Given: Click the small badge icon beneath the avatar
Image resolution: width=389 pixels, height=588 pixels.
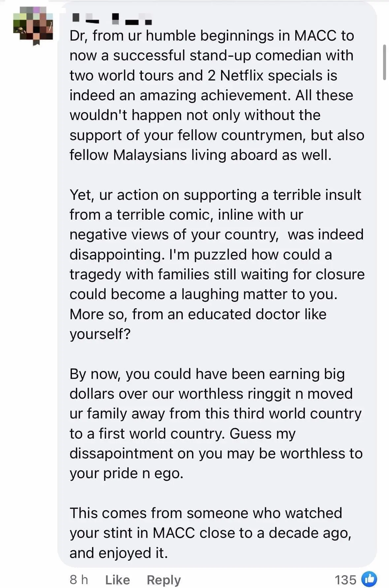Looking at the screenshot, I should tap(36, 43).
